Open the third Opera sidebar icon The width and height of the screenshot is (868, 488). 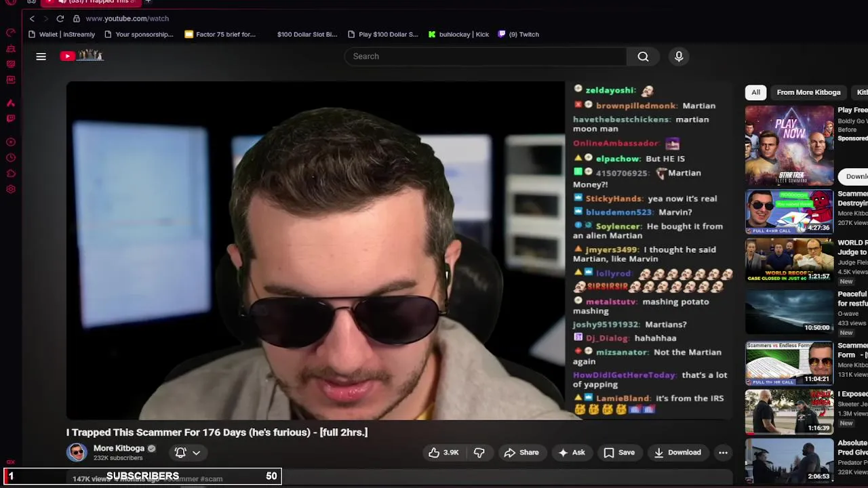pyautogui.click(x=11, y=64)
